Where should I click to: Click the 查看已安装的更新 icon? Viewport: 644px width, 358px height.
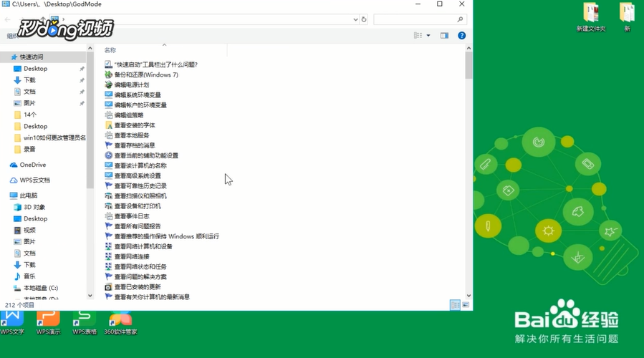point(108,286)
